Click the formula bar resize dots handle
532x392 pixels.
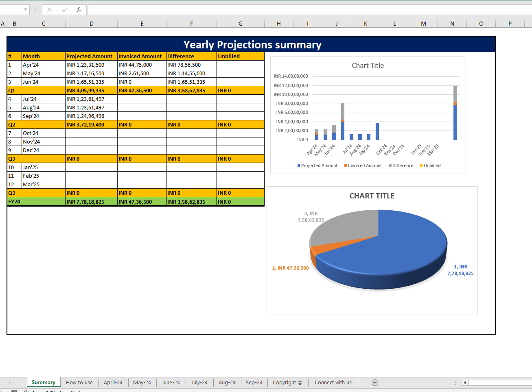36,10
